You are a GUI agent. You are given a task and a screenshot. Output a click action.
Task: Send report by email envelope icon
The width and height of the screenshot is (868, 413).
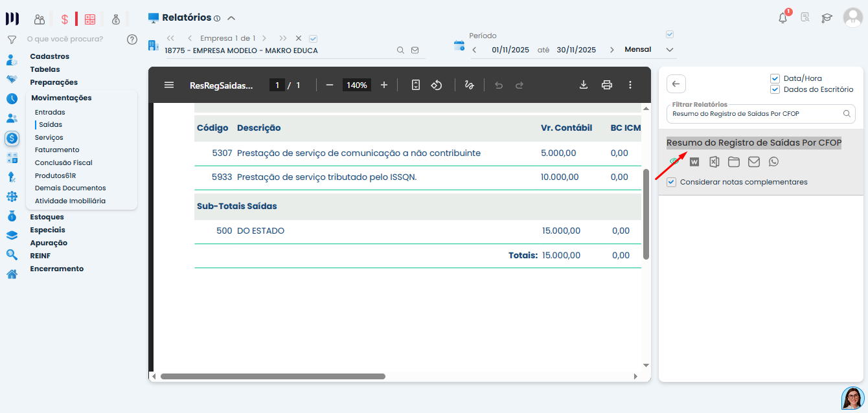click(754, 162)
